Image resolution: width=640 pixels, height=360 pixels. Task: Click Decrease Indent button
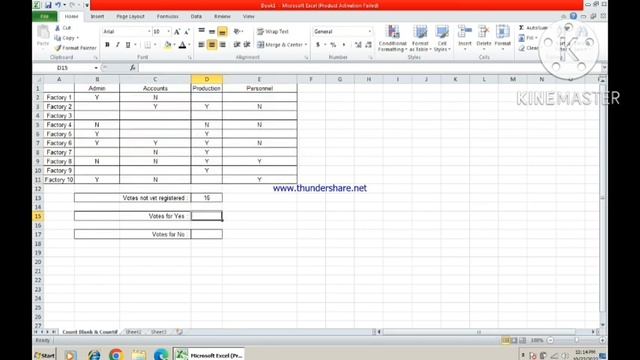[x=237, y=44]
